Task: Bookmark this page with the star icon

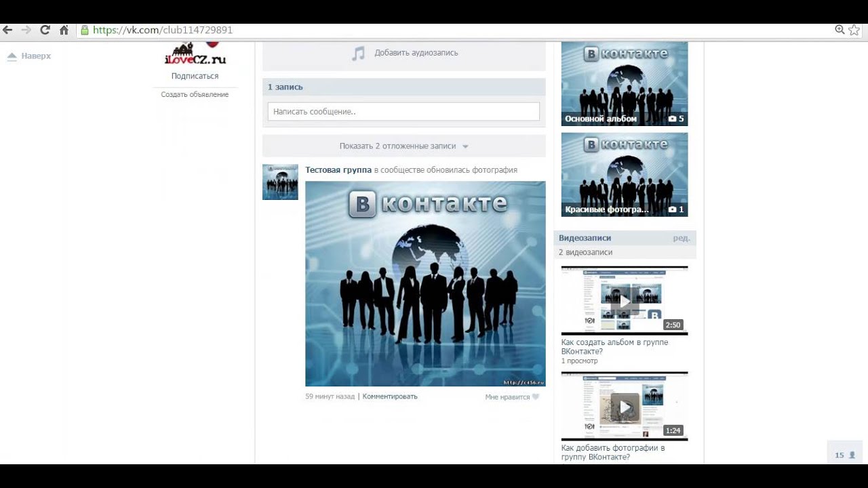Action: [x=854, y=30]
